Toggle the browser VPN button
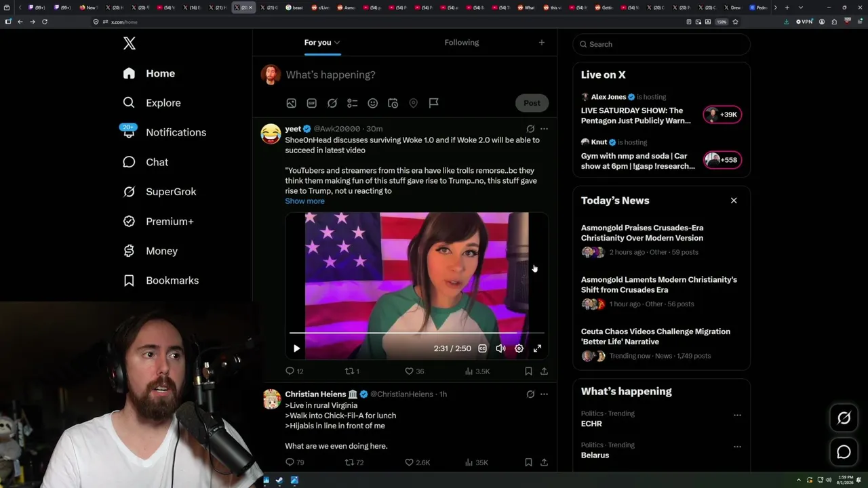 (804, 22)
